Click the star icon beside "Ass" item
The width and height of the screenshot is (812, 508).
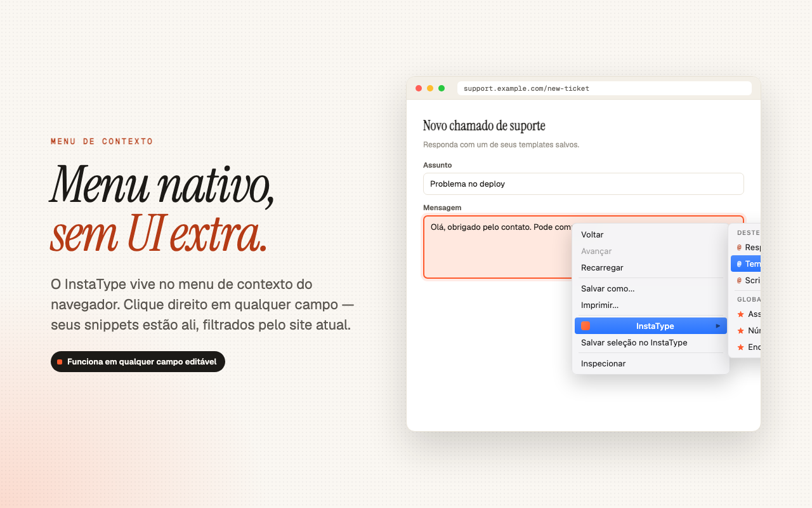click(x=740, y=314)
